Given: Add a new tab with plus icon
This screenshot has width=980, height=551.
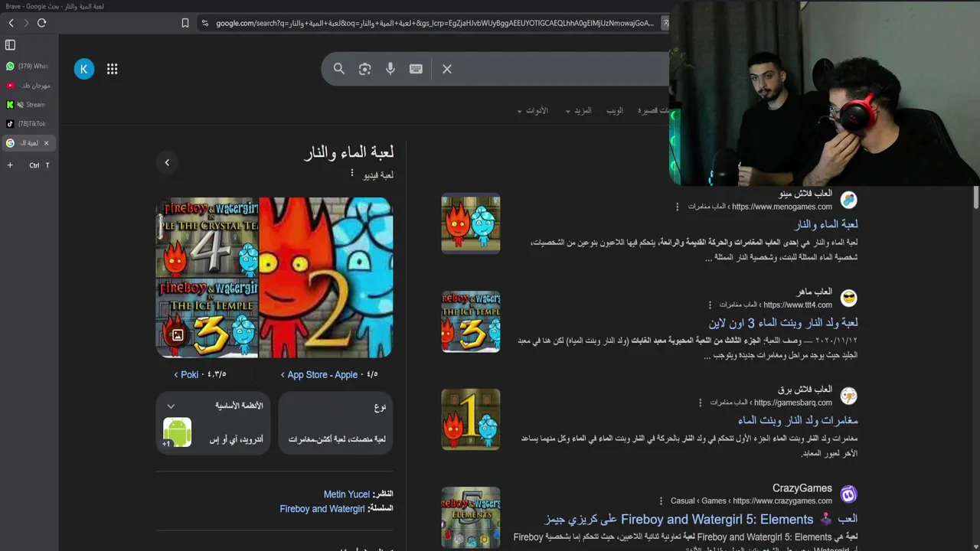Looking at the screenshot, I should click(10, 165).
